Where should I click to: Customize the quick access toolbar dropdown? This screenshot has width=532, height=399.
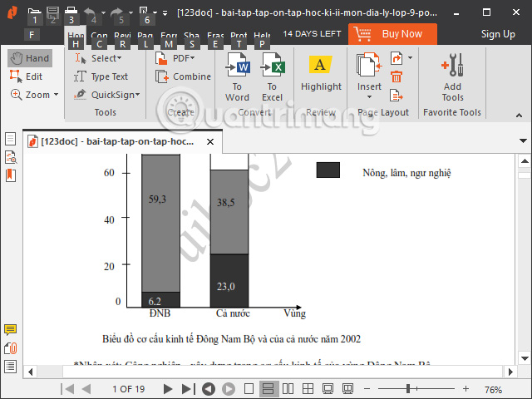[x=165, y=13]
